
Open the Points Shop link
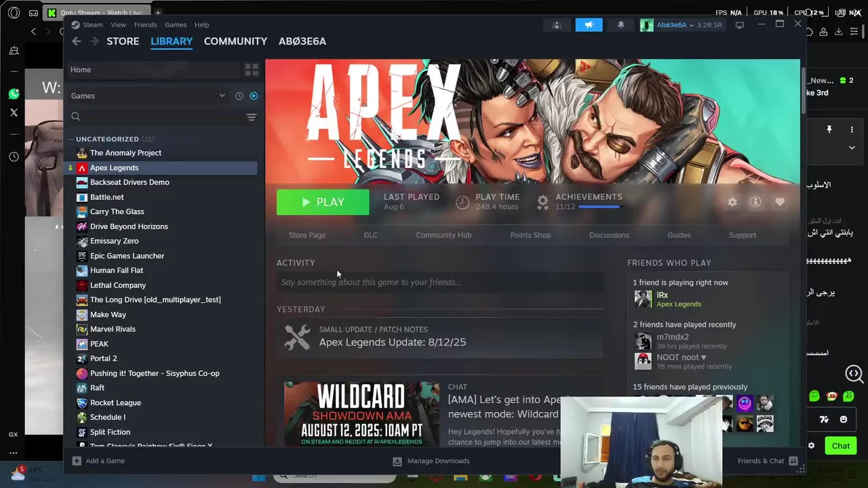pos(530,235)
